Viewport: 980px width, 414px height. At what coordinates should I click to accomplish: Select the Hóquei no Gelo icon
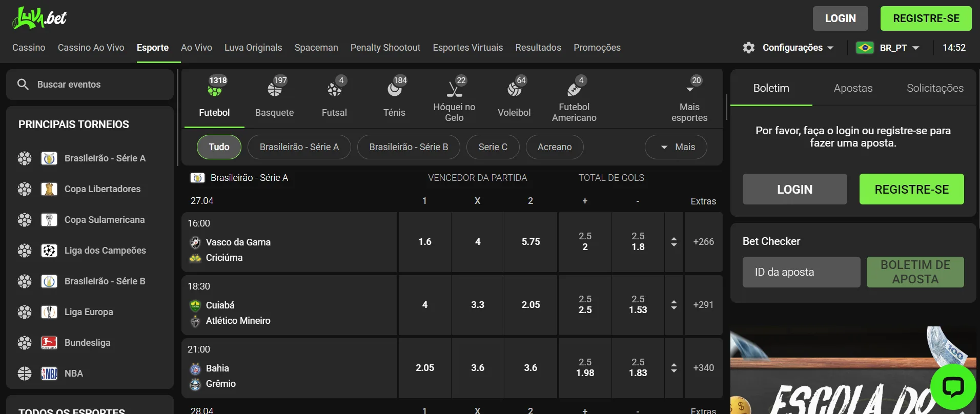(454, 90)
